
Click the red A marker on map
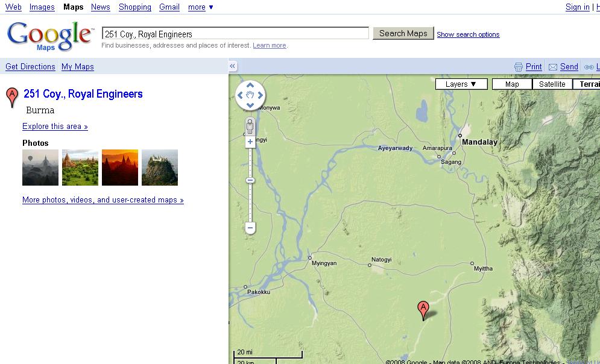point(423,310)
